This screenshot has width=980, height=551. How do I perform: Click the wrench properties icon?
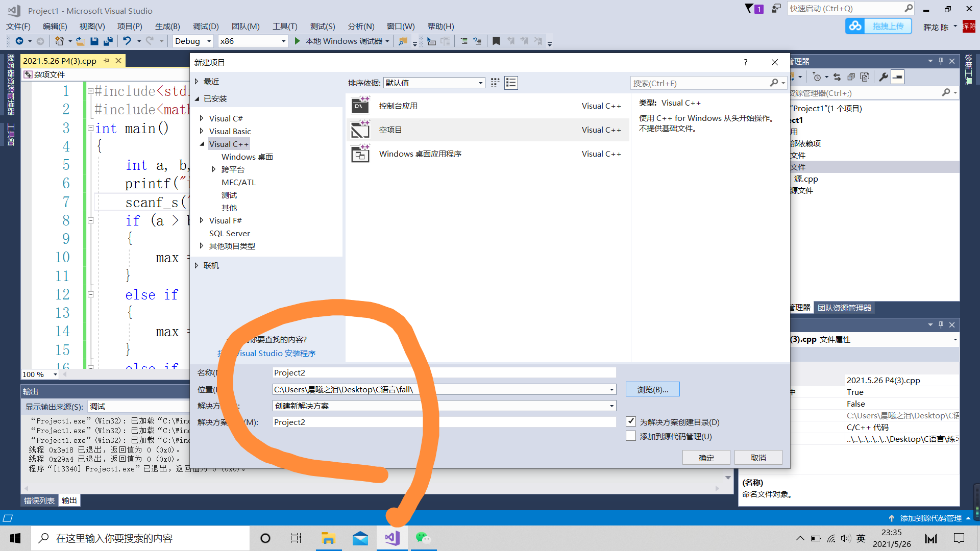[883, 77]
